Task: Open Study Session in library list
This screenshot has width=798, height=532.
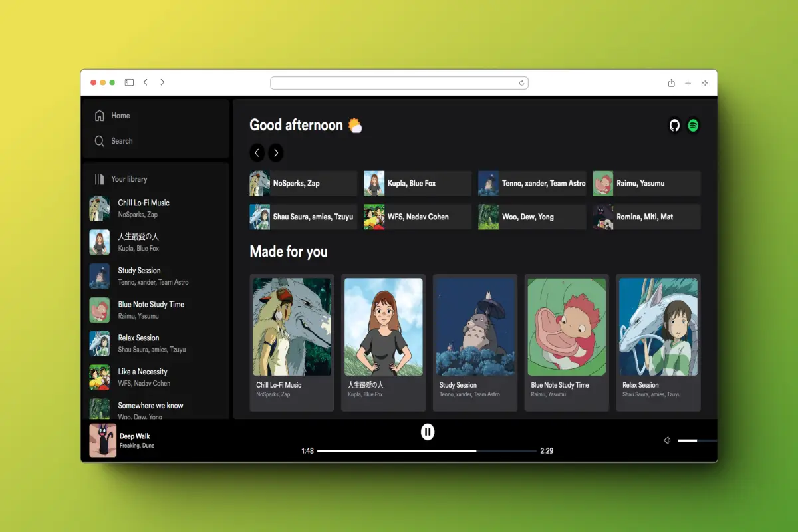Action: [x=156, y=276]
